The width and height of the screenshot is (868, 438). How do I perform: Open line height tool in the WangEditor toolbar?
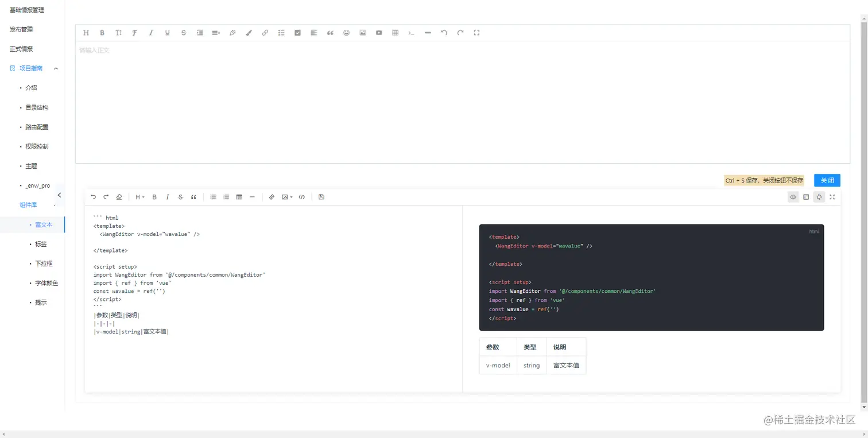coord(216,33)
